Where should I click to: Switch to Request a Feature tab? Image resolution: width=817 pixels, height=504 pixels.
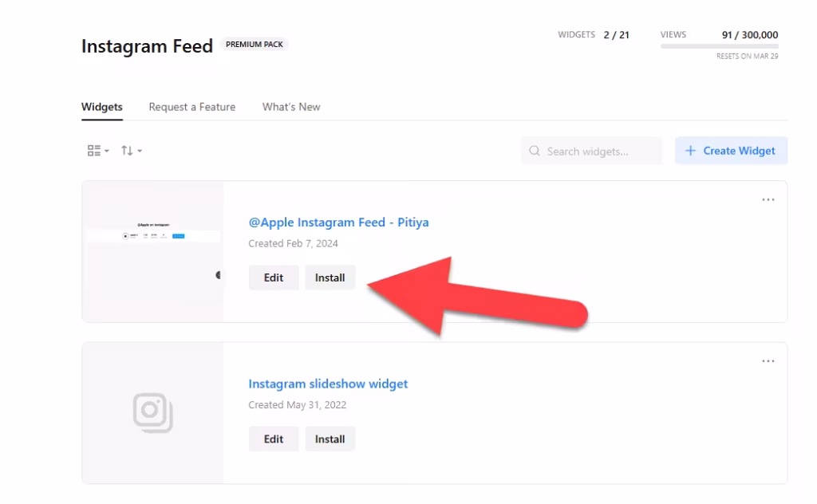point(191,107)
